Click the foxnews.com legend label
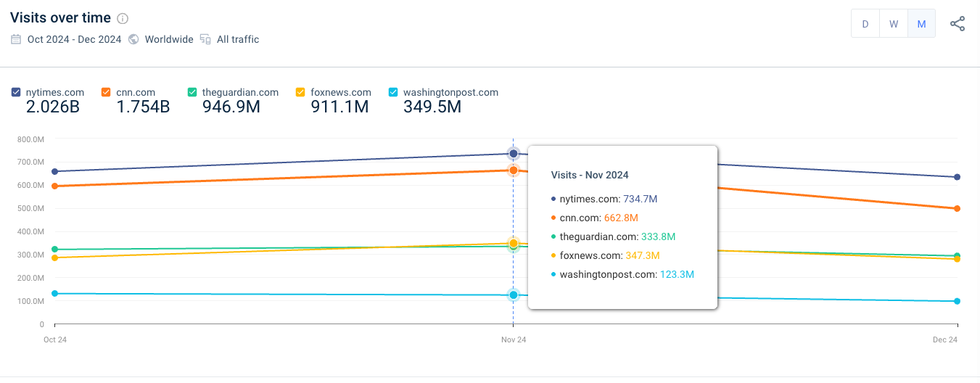The image size is (980, 383). tap(341, 92)
